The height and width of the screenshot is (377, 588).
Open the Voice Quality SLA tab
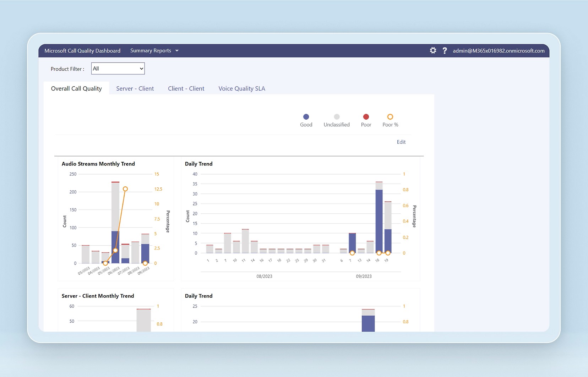[x=242, y=89]
